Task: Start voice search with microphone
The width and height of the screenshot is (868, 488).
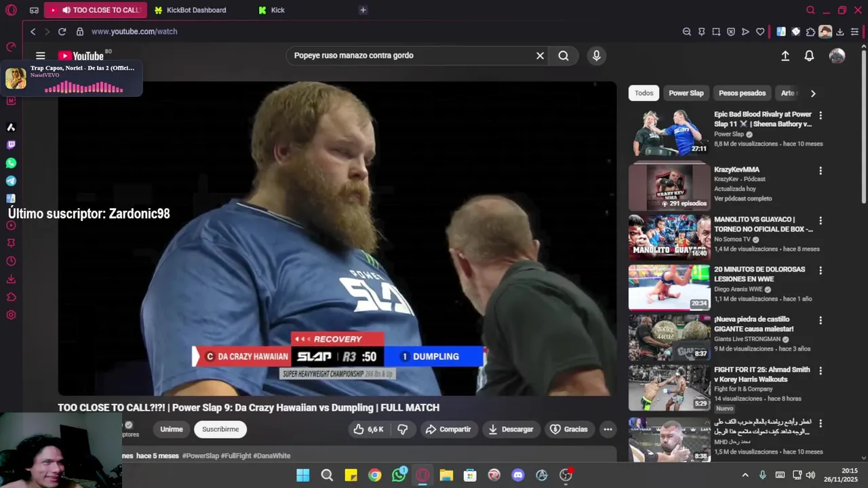Action: click(x=596, y=56)
